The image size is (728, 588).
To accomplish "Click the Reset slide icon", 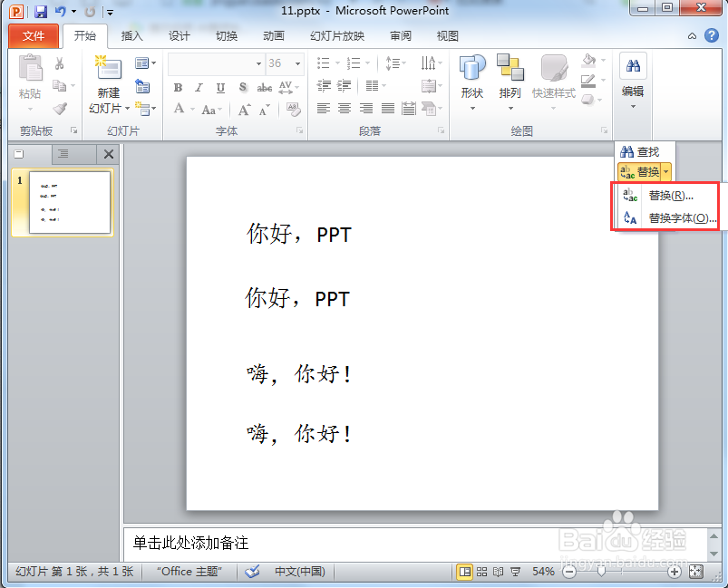I will tap(142, 86).
